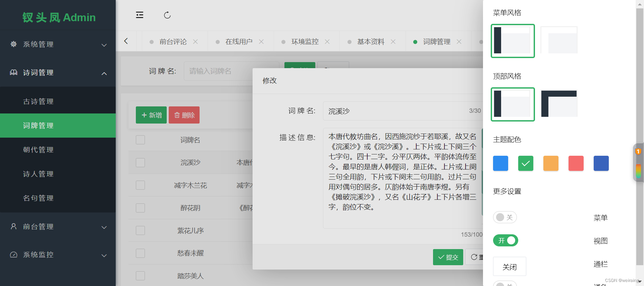This screenshot has height=286, width=644.
Task: Switch to the 词牌管理 tab
Action: point(437,42)
